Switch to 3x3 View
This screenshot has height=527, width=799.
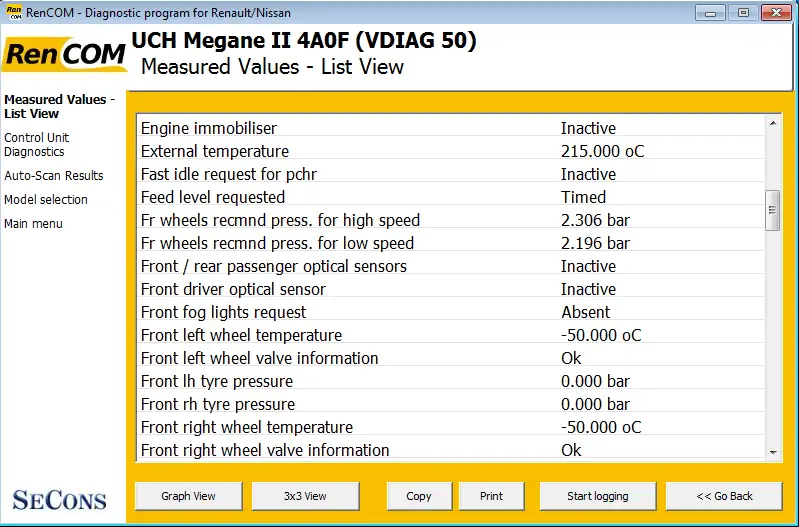(x=305, y=496)
